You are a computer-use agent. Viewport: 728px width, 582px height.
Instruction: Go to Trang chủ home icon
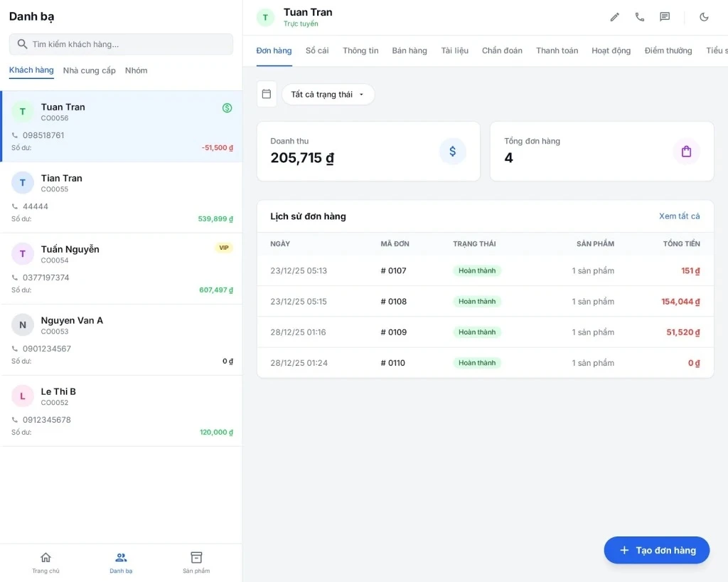[x=45, y=561]
